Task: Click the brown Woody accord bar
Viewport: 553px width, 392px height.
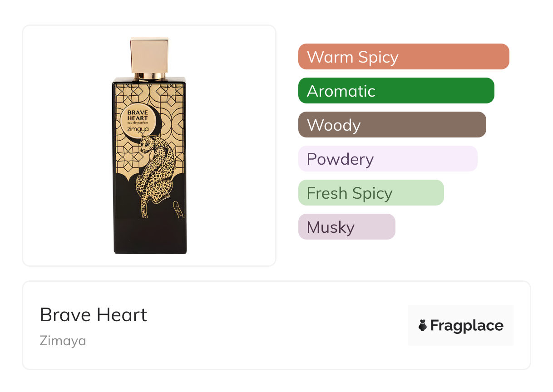Action: pos(392,125)
